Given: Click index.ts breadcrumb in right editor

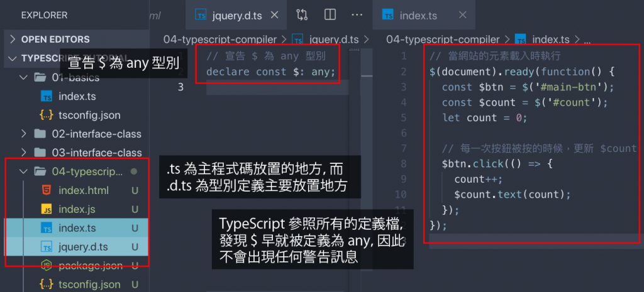Looking at the screenshot, I should pyautogui.click(x=550, y=40).
